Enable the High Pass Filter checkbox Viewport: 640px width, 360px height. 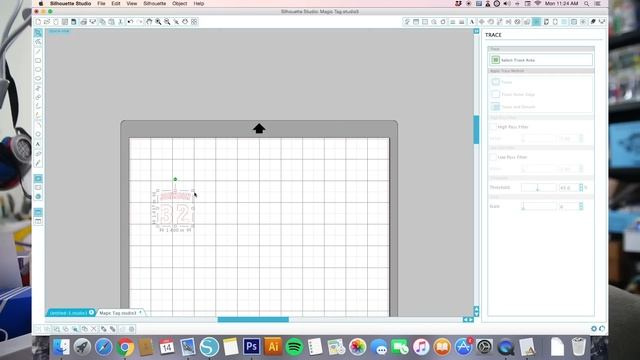coord(493,127)
